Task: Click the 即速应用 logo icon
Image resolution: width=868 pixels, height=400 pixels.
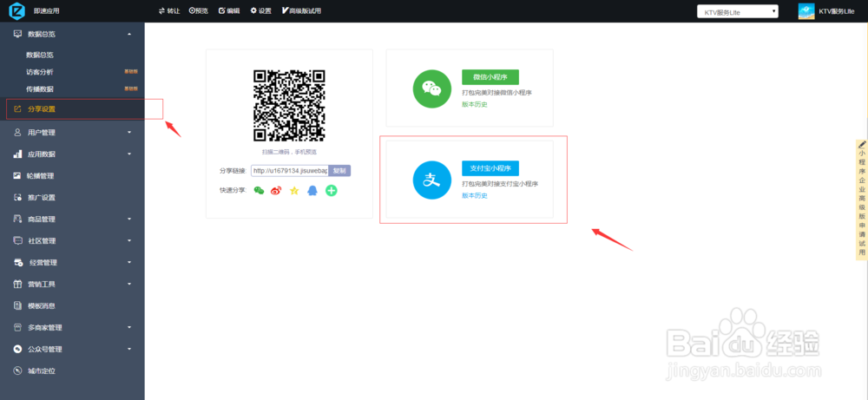Action: pos(17,10)
